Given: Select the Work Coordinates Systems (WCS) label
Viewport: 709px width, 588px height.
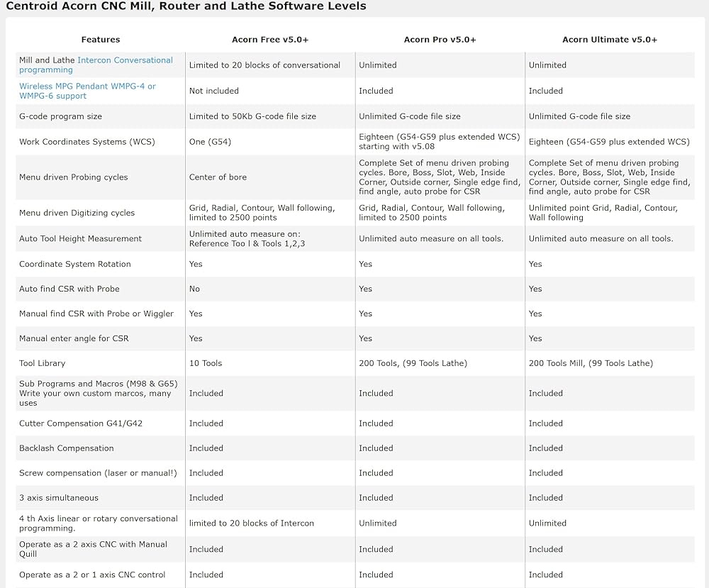Looking at the screenshot, I should pyautogui.click(x=87, y=142).
